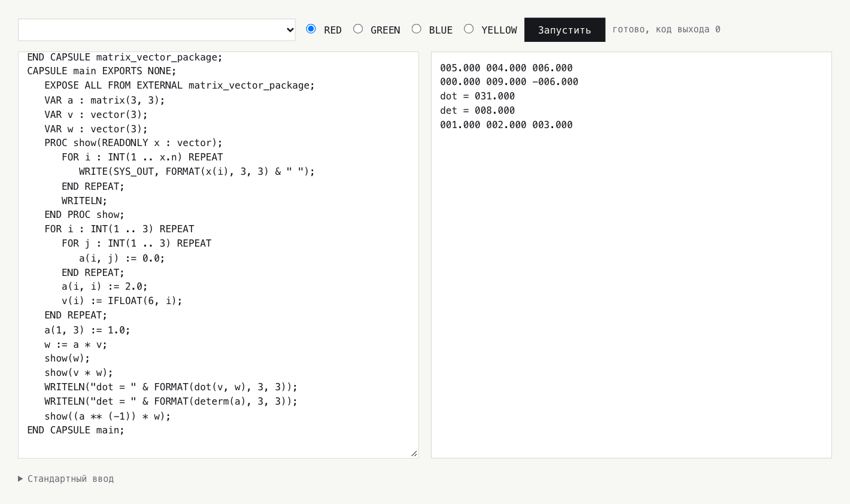Click the 'det = 008.000' output line
The height and width of the screenshot is (504, 850).
tap(477, 111)
